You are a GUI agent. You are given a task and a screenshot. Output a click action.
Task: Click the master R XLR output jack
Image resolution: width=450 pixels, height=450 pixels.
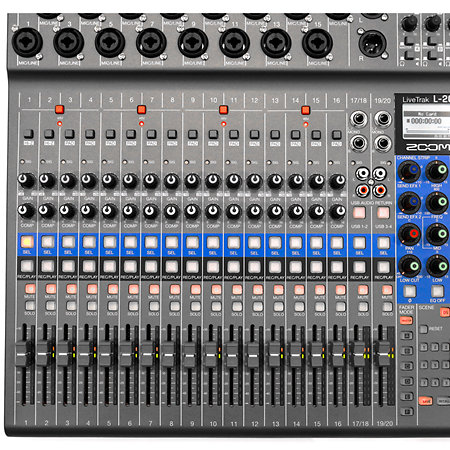372,44
